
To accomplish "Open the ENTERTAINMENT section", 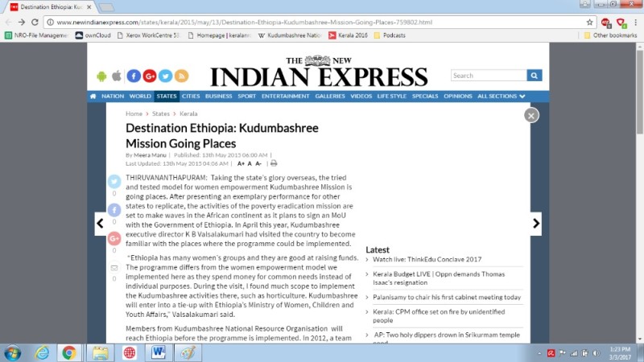I will point(286,96).
